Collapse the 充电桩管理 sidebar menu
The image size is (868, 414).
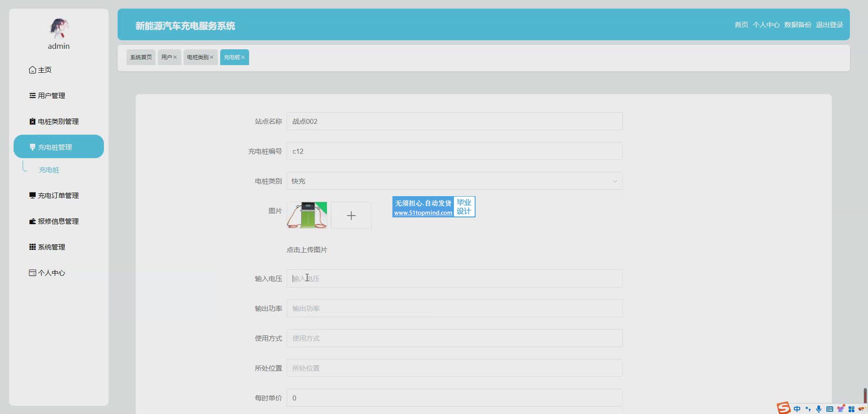pos(59,147)
